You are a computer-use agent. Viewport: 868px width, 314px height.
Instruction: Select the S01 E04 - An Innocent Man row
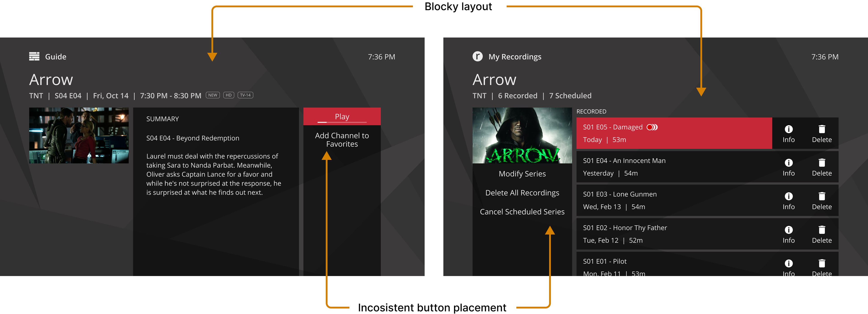(674, 167)
